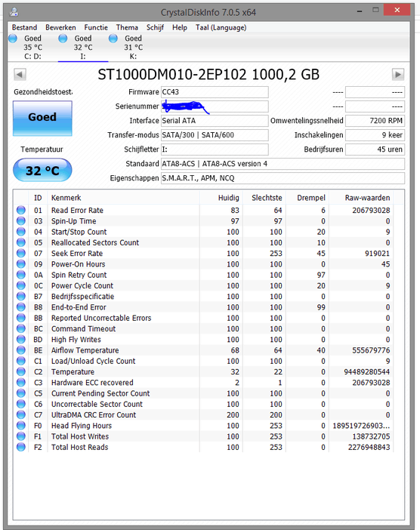Click the Firmware field CC43
Viewport: 420px width, 530px height.
click(215, 92)
